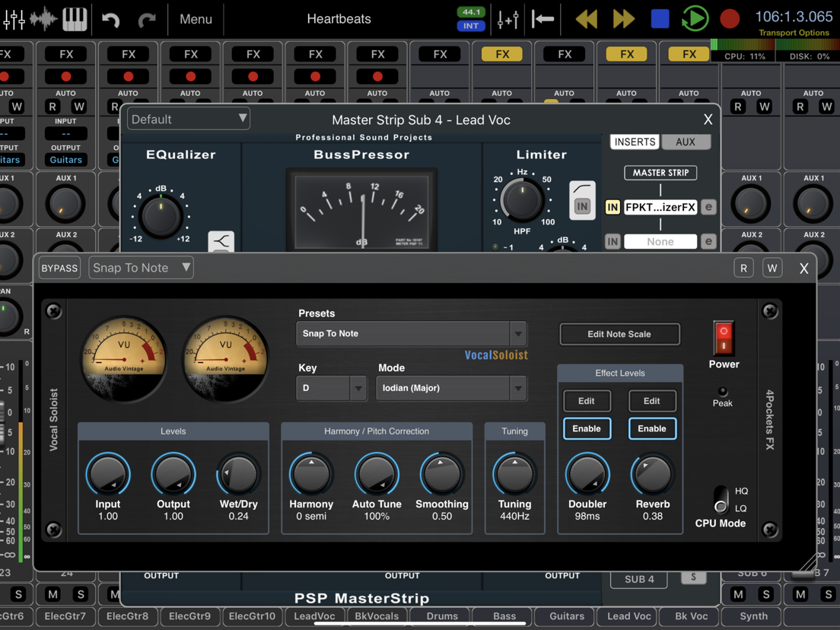Redo the last action
The width and height of the screenshot is (840, 630).
click(x=146, y=20)
